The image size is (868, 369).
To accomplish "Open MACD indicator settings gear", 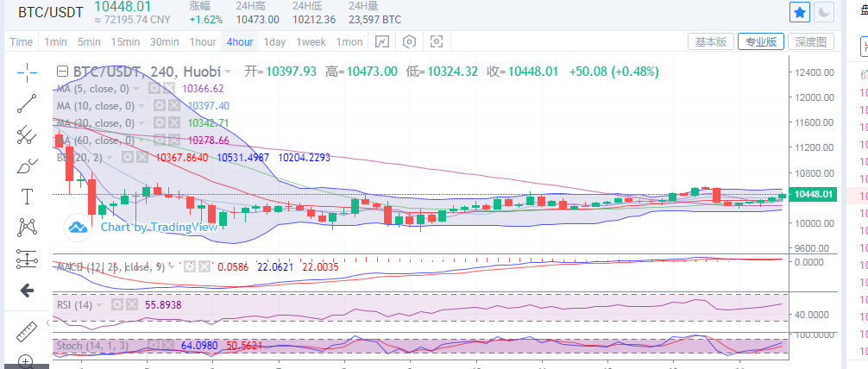I will pyautogui.click(x=190, y=267).
